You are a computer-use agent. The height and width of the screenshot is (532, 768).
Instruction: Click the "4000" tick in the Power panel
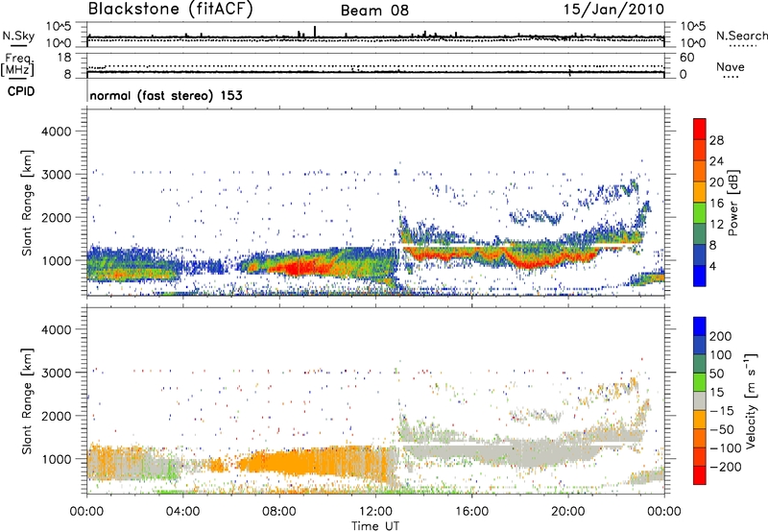tap(57, 132)
